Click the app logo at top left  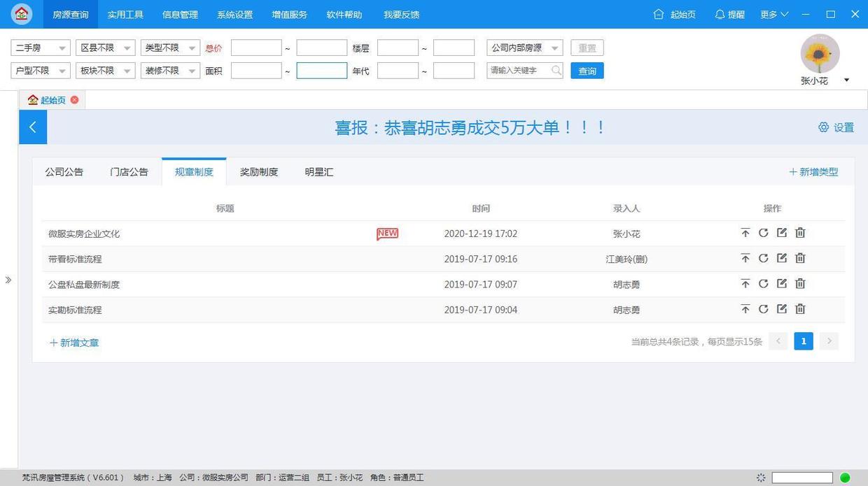(x=20, y=13)
